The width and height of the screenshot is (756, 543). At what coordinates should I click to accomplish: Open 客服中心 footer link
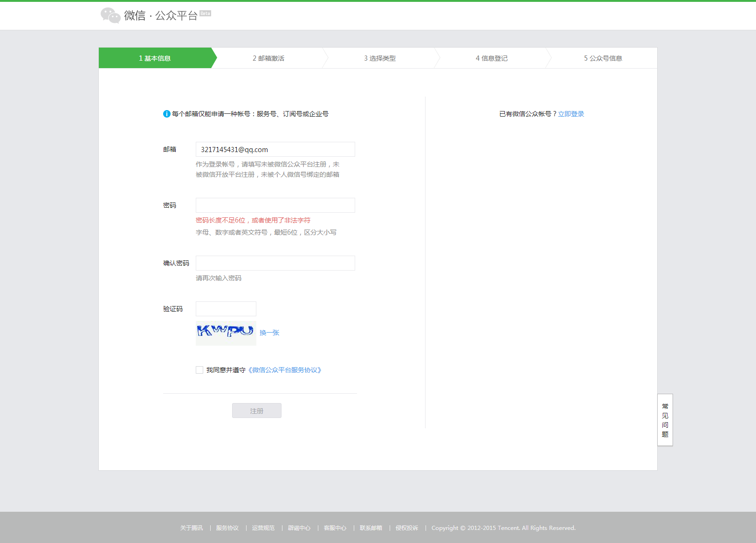[335, 528]
